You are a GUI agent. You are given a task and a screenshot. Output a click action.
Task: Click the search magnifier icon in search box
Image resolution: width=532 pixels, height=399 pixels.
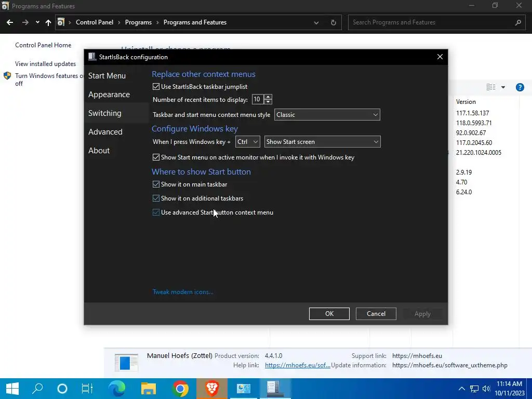[x=518, y=22]
